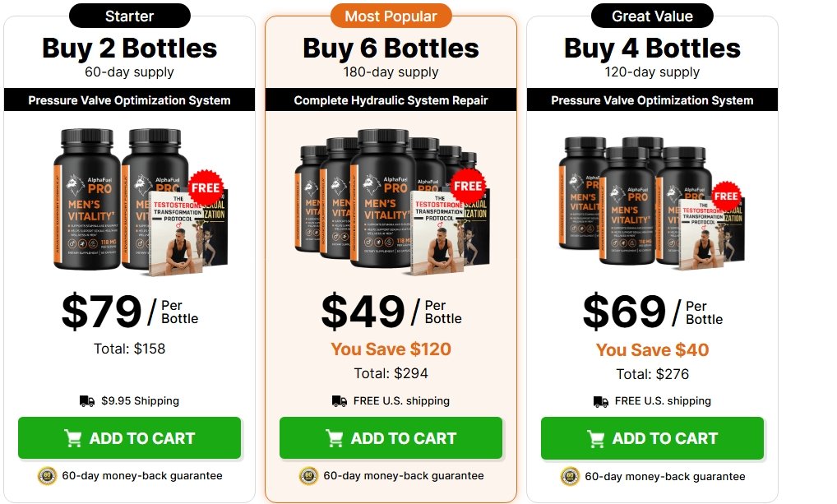Click the cart icon in the 2-bottle button
Viewport: 837px width, 504px height.
[x=73, y=438]
